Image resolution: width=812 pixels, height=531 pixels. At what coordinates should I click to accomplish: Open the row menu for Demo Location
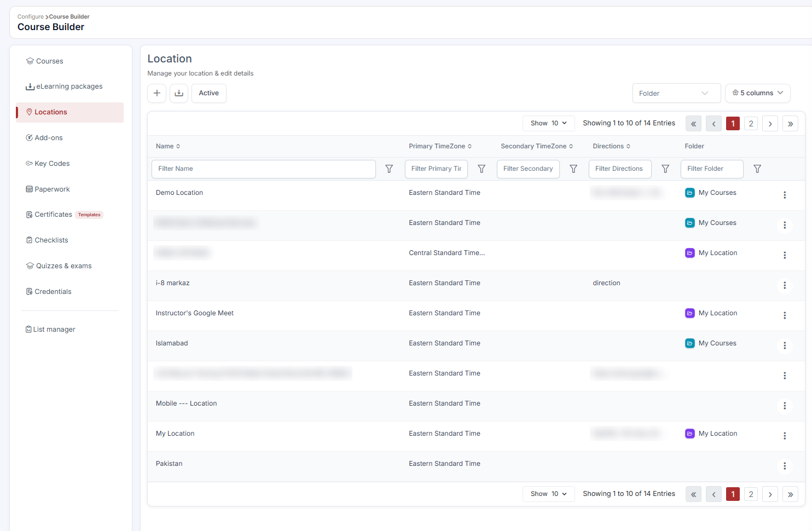tap(785, 195)
